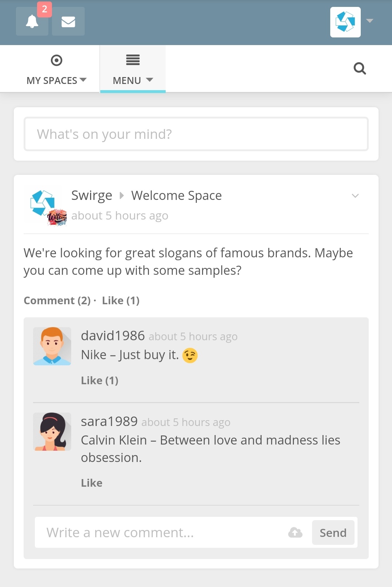
Task: Open the MENU tab
Action: coord(133,69)
